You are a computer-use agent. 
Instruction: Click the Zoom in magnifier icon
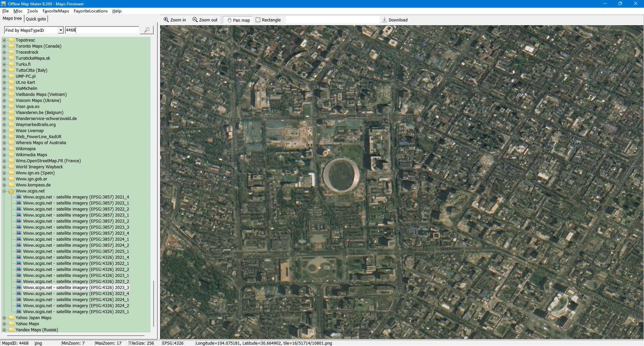166,20
